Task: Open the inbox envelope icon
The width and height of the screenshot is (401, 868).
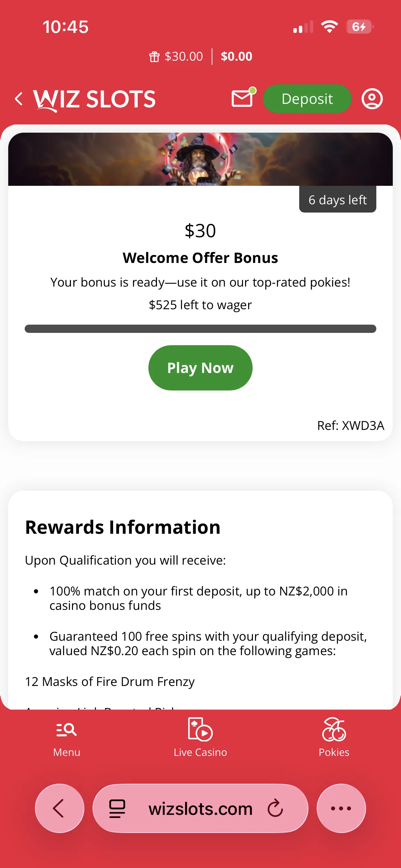Action: click(243, 98)
